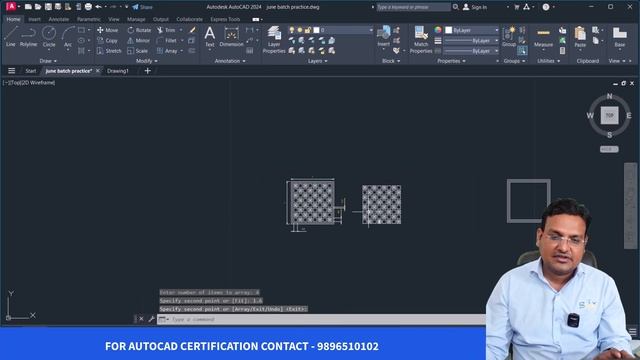This screenshot has width=640, height=360.
Task: Activate the Mirror command
Action: (139, 40)
